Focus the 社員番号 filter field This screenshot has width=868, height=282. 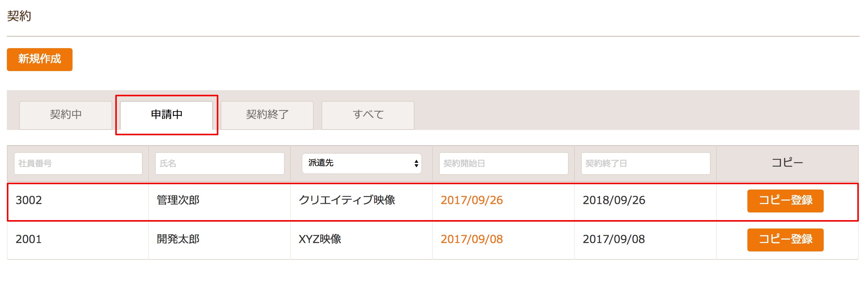78,164
